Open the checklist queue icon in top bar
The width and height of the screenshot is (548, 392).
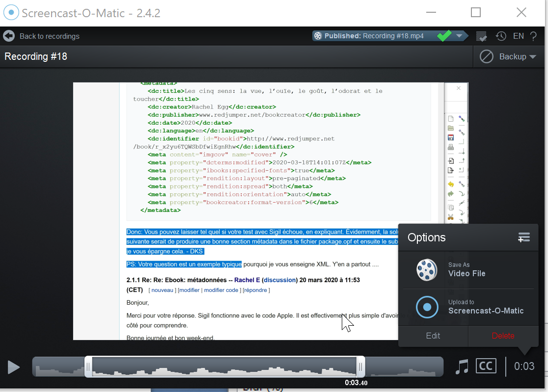coord(481,36)
